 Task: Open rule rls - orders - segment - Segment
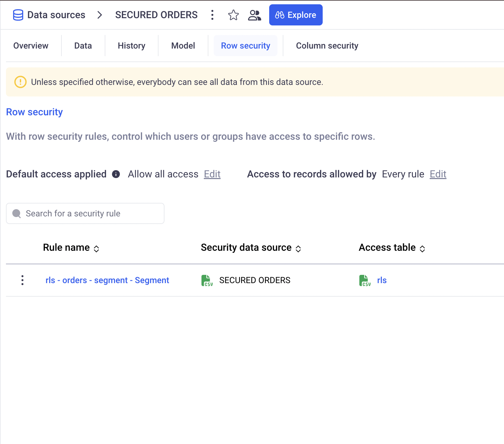pyautogui.click(x=107, y=280)
